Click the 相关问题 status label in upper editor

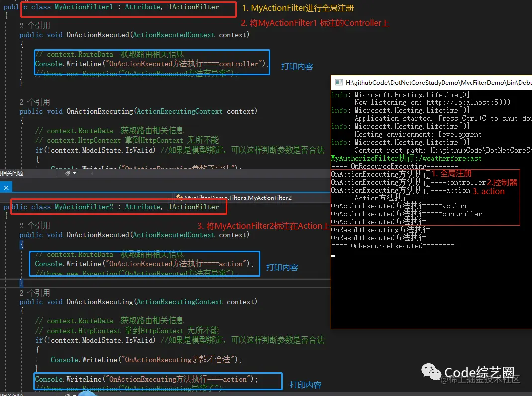tap(12, 173)
